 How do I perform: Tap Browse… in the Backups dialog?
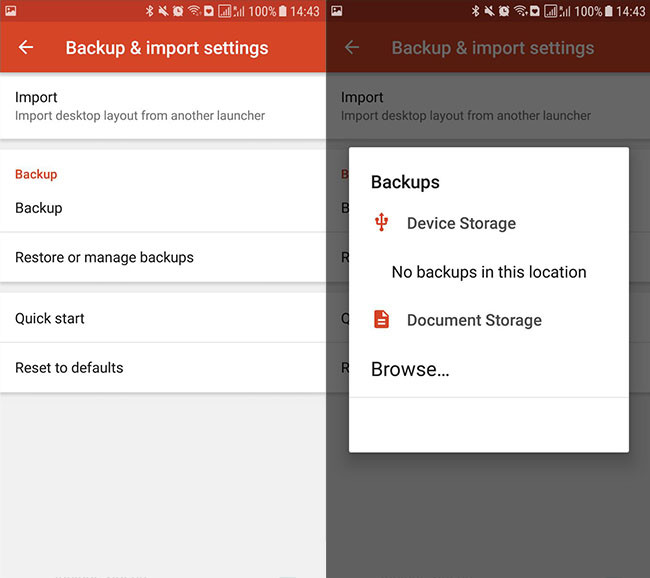pos(410,369)
